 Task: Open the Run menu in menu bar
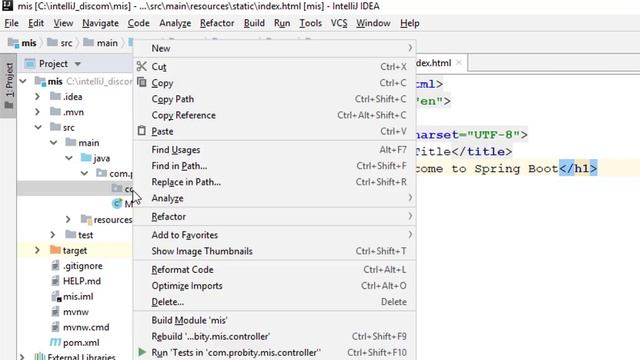(282, 23)
